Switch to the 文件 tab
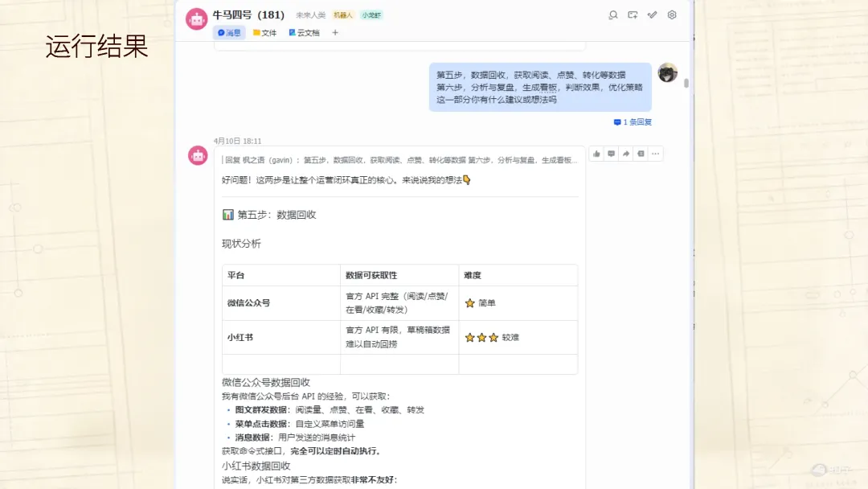Screen dimensions: 868x489 coord(264,33)
